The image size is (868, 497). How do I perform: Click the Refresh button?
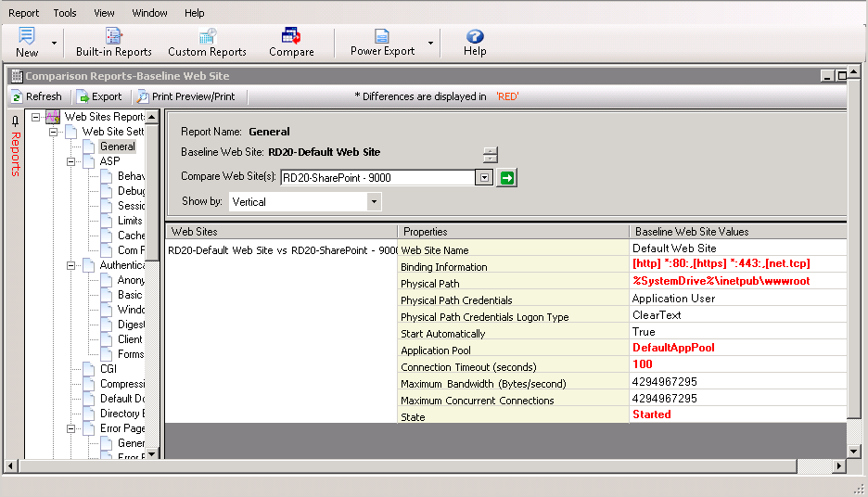(x=37, y=96)
